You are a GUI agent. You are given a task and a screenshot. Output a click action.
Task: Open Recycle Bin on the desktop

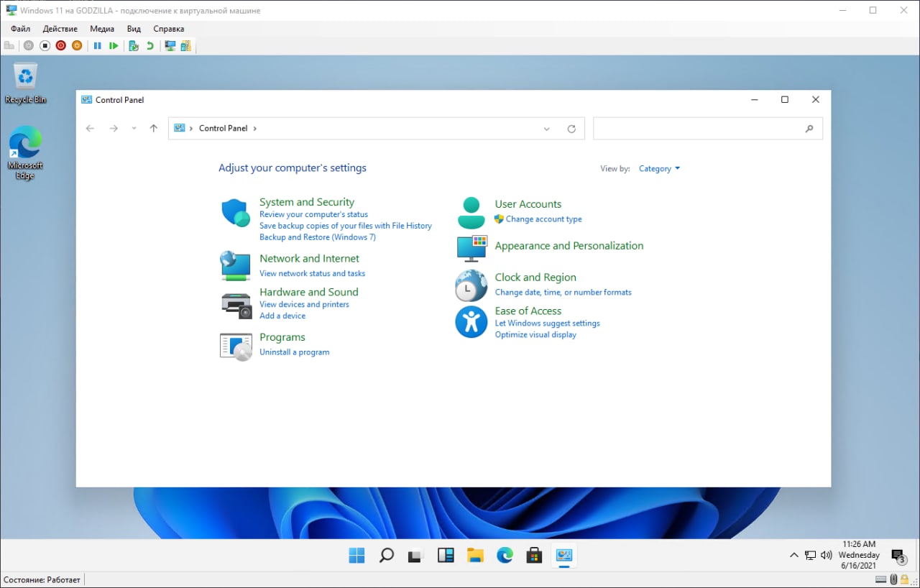(26, 83)
